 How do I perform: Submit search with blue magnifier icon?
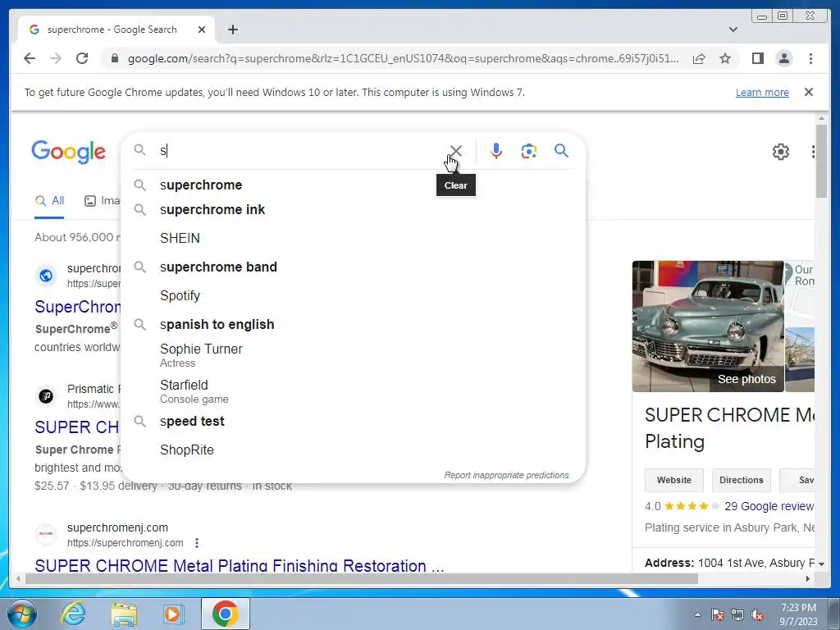(561, 151)
